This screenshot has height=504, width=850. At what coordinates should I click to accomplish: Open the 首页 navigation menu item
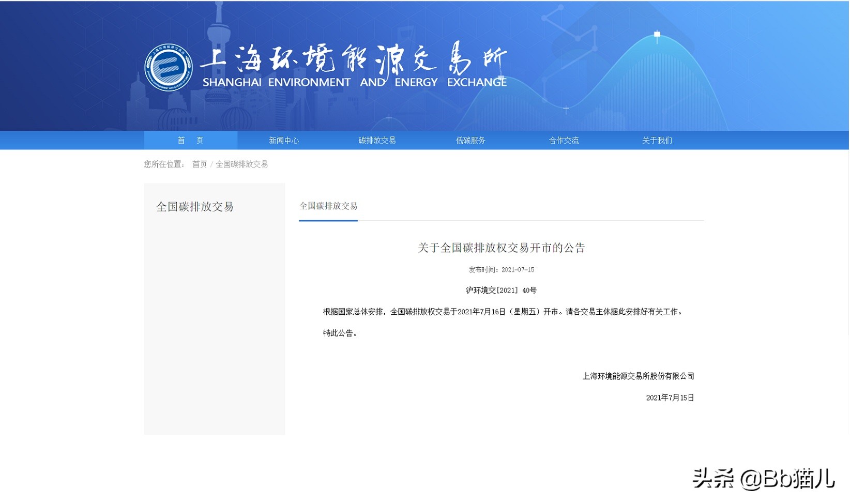(x=190, y=140)
